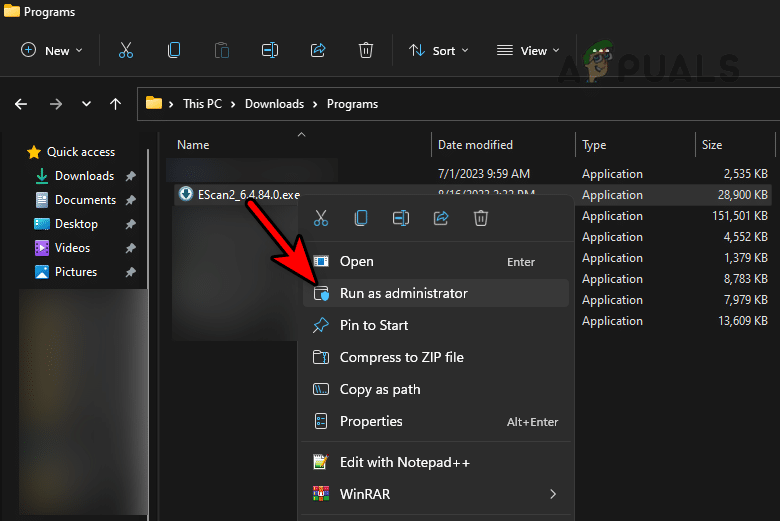780x521 pixels.
Task: Choose Compress to ZIP file
Action: [401, 357]
